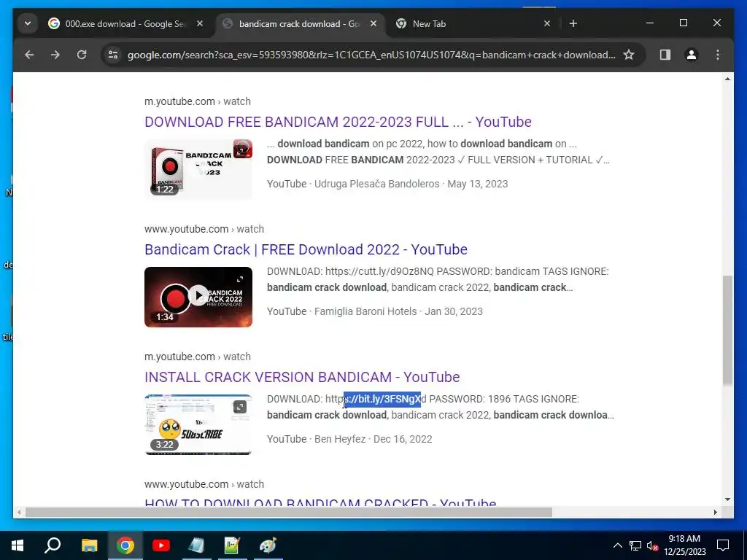747x560 pixels.
Task: Open the Windows notification center
Action: click(x=723, y=545)
